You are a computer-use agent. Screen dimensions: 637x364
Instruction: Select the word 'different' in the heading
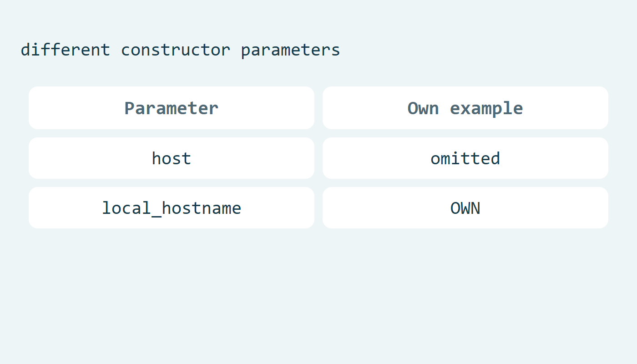66,49
